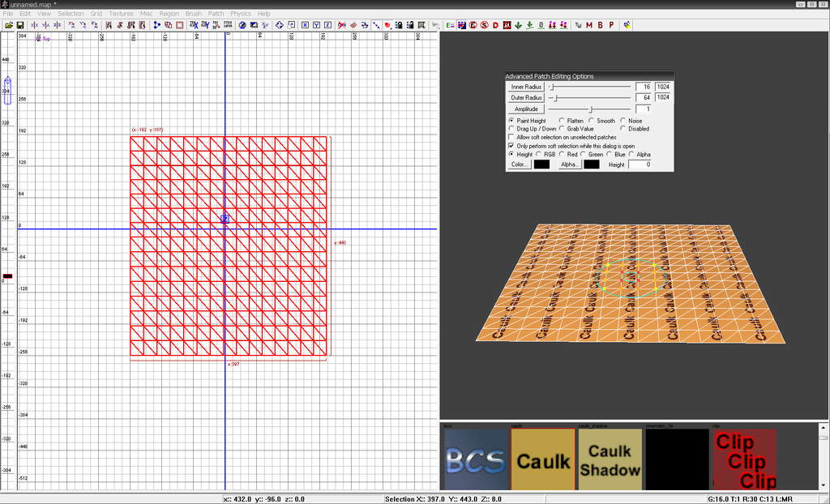Choose the Alpha channel radio button
Screen dimensions: 830x504
point(631,154)
